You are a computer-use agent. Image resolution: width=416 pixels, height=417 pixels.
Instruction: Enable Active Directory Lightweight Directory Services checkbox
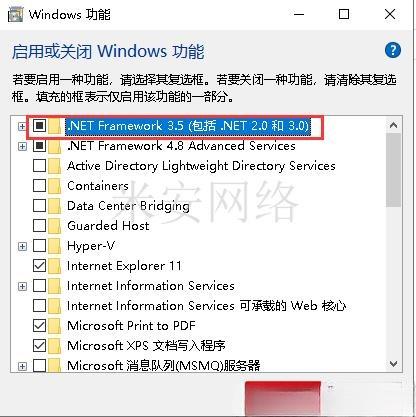click(x=39, y=166)
